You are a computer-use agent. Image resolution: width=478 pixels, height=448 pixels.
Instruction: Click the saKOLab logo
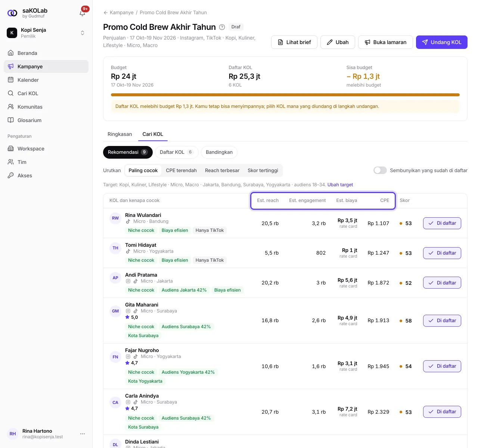(12, 13)
